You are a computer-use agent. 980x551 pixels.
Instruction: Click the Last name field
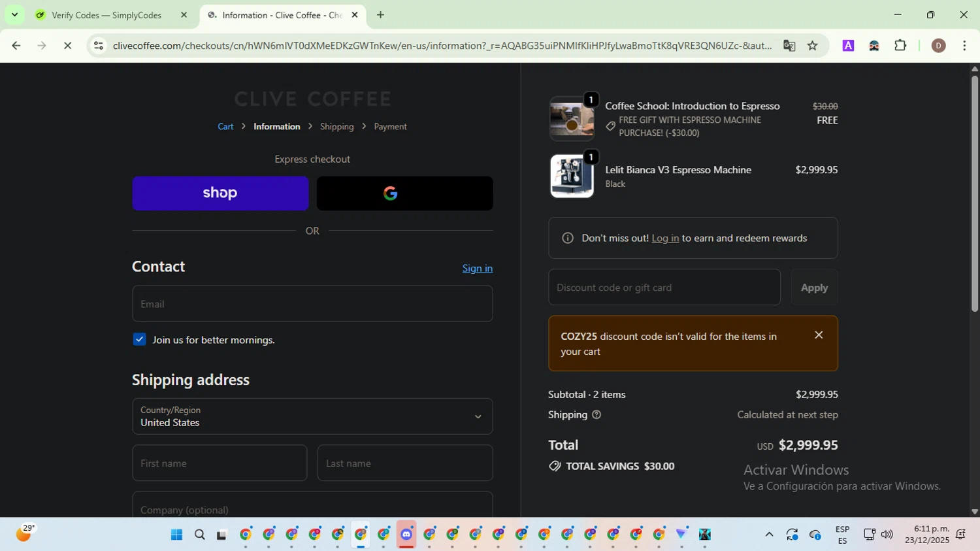click(405, 463)
